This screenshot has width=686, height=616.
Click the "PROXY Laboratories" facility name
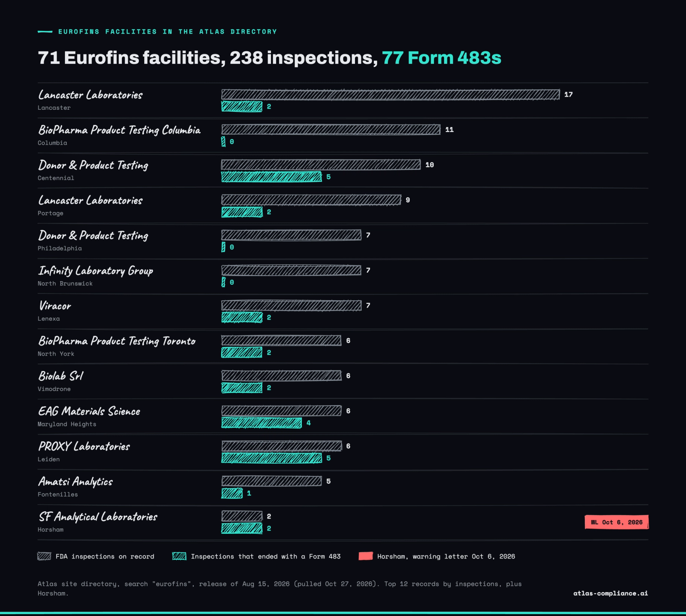click(x=84, y=446)
